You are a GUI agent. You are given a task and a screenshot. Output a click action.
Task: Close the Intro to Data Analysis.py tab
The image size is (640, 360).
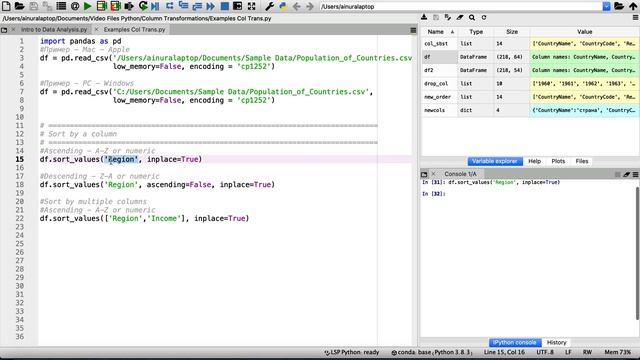coord(13,29)
